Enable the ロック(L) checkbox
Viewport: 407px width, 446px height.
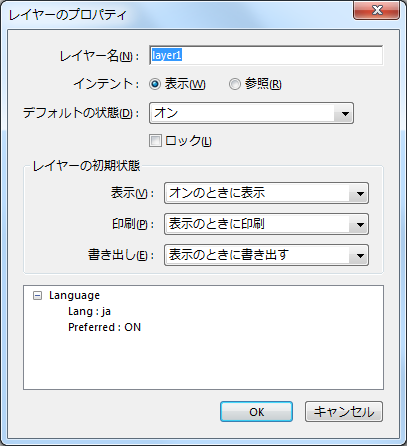(155, 141)
